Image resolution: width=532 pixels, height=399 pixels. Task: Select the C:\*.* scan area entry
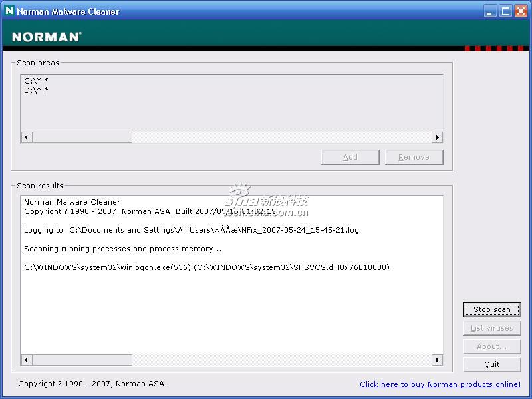[x=36, y=81]
